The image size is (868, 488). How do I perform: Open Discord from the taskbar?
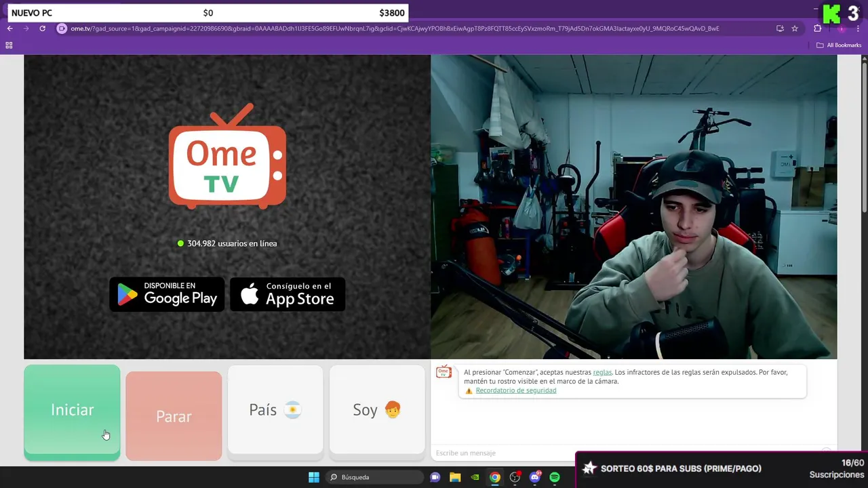click(535, 477)
